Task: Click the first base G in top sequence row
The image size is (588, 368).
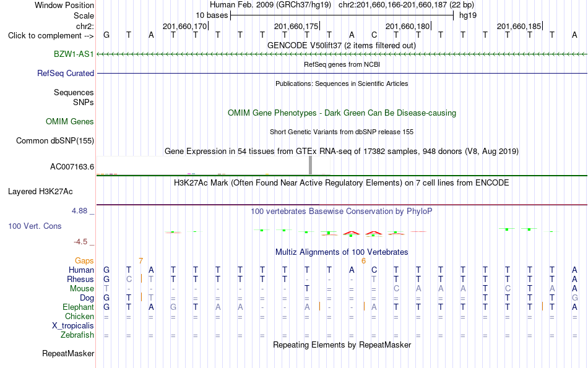Action: pyautogui.click(x=106, y=35)
